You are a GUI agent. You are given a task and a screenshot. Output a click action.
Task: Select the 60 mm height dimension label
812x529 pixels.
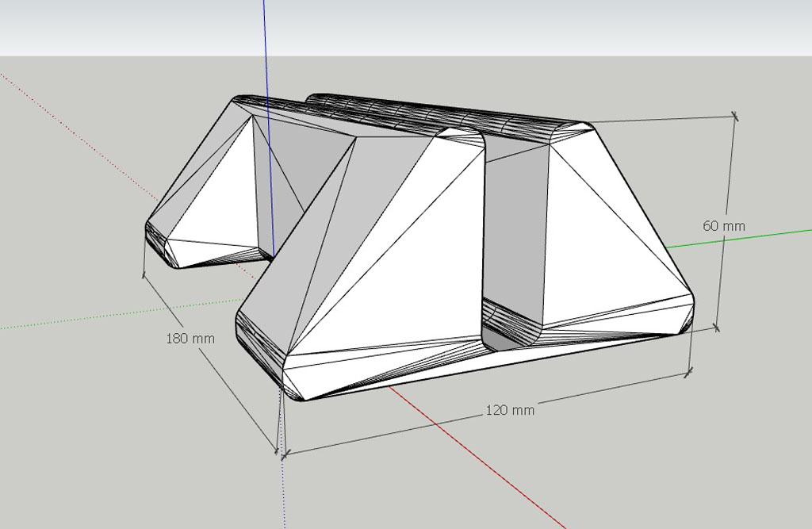click(724, 225)
